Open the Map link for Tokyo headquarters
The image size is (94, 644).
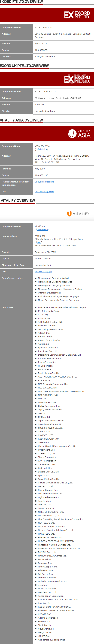tap(39, 242)
